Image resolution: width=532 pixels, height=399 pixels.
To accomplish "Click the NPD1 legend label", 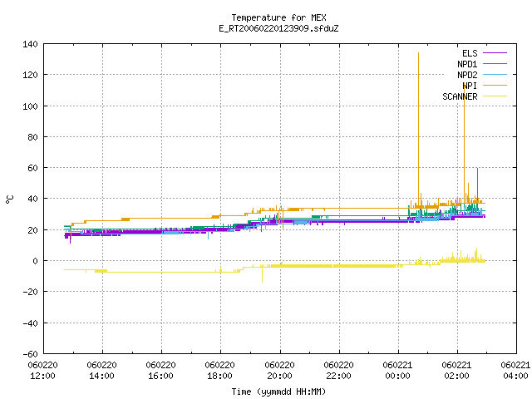I will [x=467, y=64].
